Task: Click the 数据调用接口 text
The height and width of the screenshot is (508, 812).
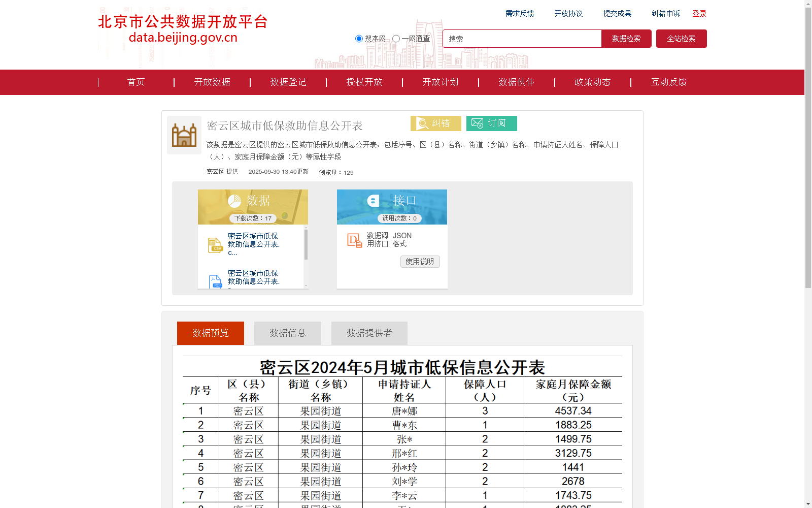Action: (378, 240)
